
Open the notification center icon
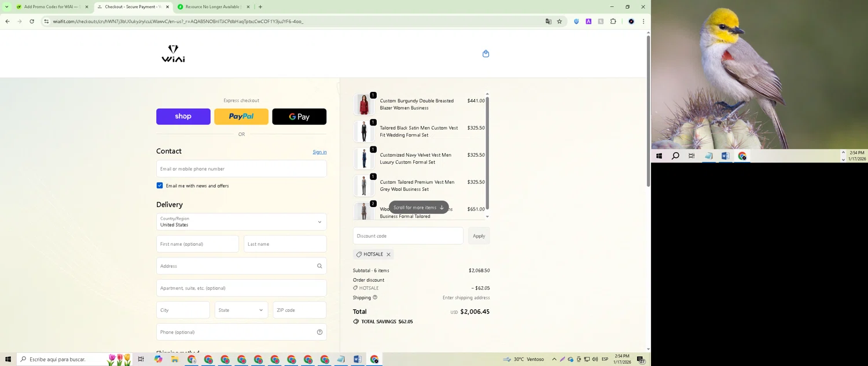[641, 359]
